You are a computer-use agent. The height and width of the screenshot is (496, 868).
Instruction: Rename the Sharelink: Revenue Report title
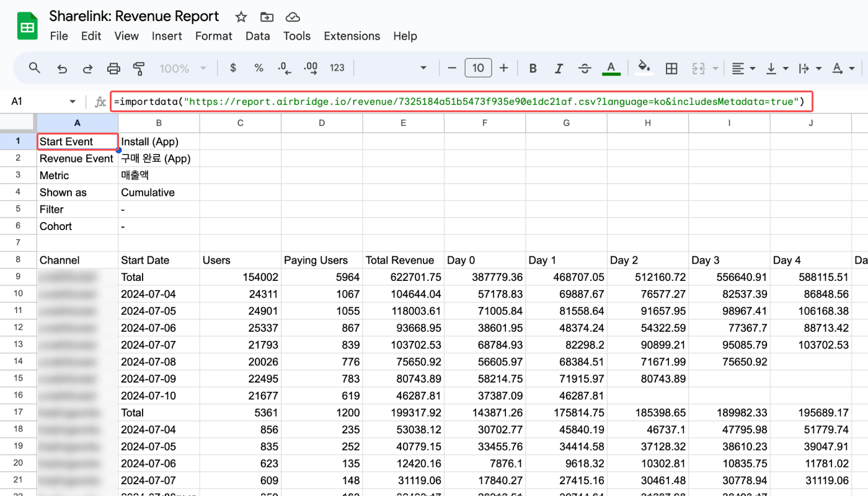pyautogui.click(x=134, y=17)
